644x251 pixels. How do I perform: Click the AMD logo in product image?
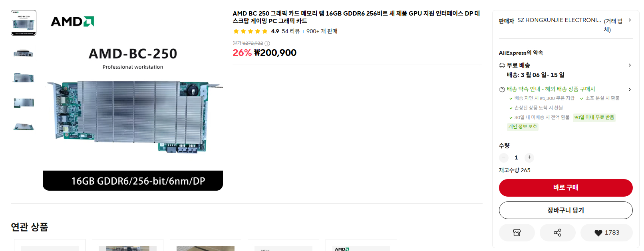point(72,22)
